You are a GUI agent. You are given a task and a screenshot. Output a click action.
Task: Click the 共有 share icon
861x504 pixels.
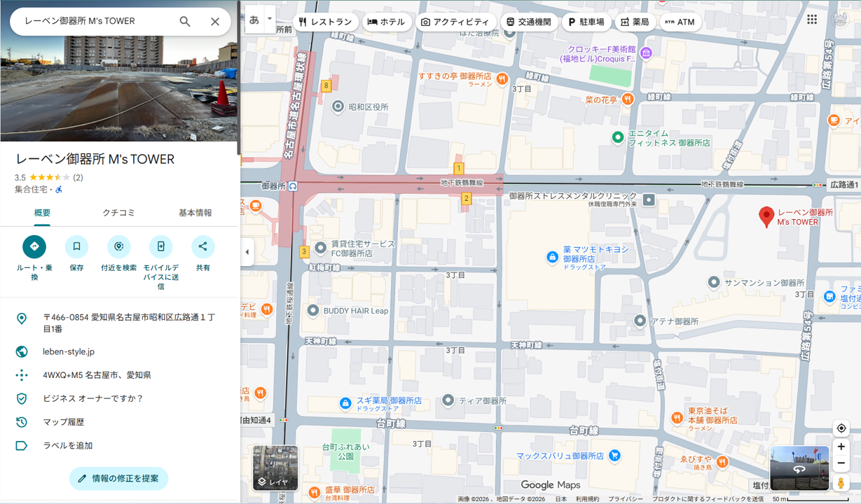(x=202, y=246)
